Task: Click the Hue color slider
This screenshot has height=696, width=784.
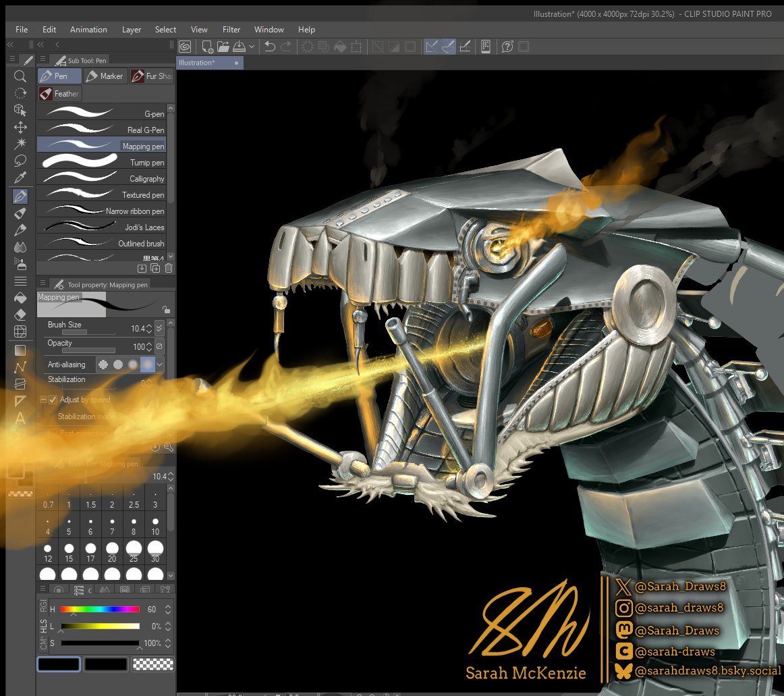Action: coord(100,609)
